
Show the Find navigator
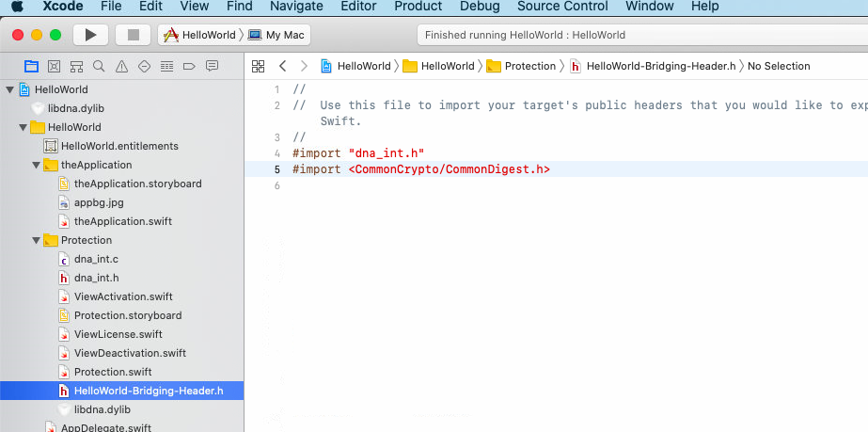point(99,67)
